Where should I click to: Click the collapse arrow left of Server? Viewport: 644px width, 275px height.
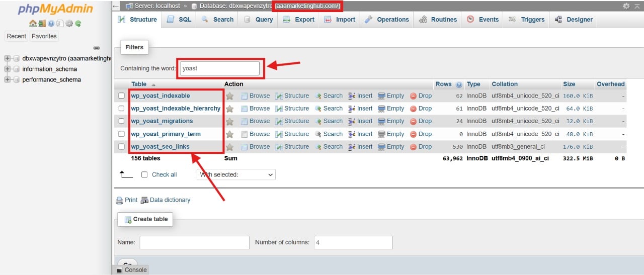point(116,6)
